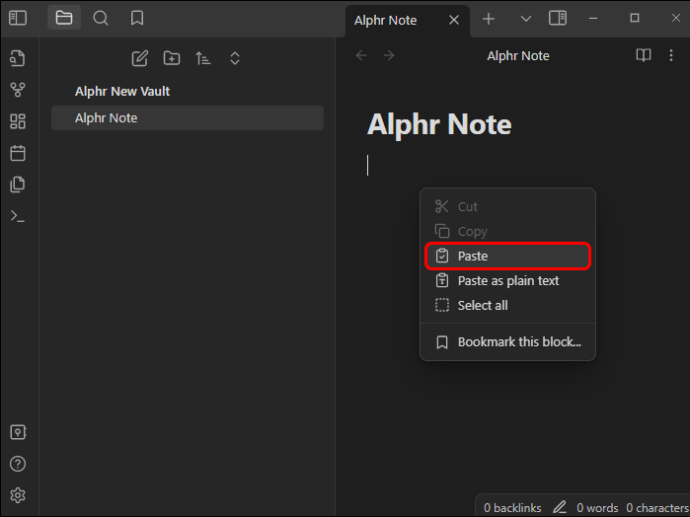690x517 pixels.
Task: Open Alphr Note in file list
Action: tap(187, 118)
